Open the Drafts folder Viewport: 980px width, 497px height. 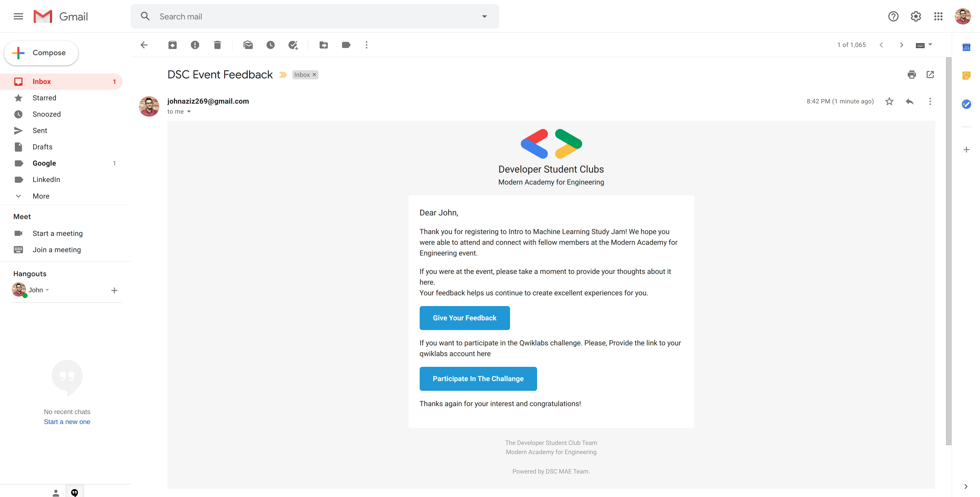tap(61, 147)
